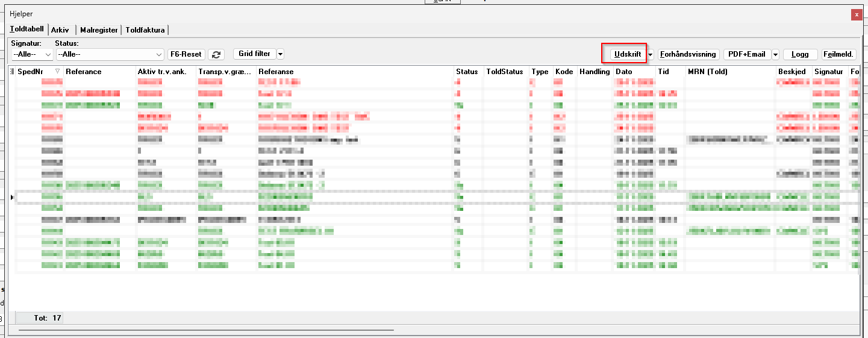Switch to the Arkiv tab
The image size is (868, 338).
point(60,30)
